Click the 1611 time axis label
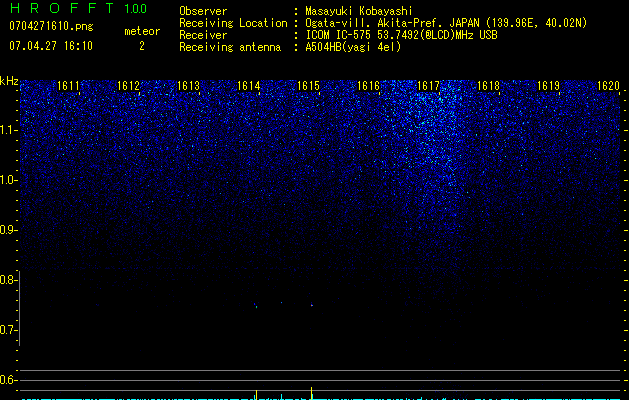 tap(69, 86)
